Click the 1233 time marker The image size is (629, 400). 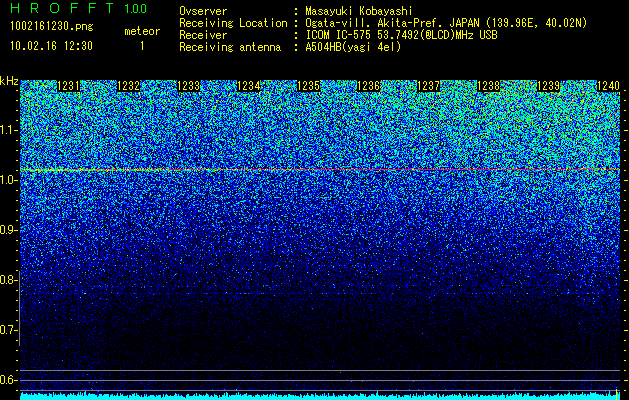point(189,86)
